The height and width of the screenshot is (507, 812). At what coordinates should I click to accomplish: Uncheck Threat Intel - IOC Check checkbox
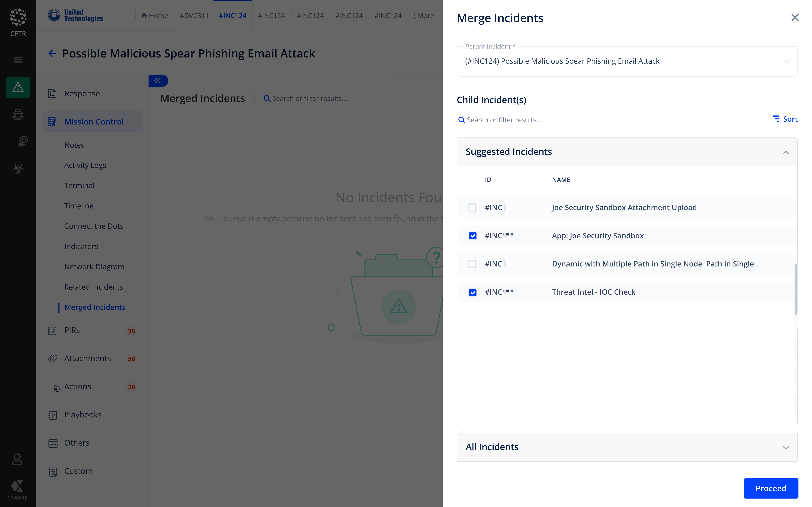472,292
